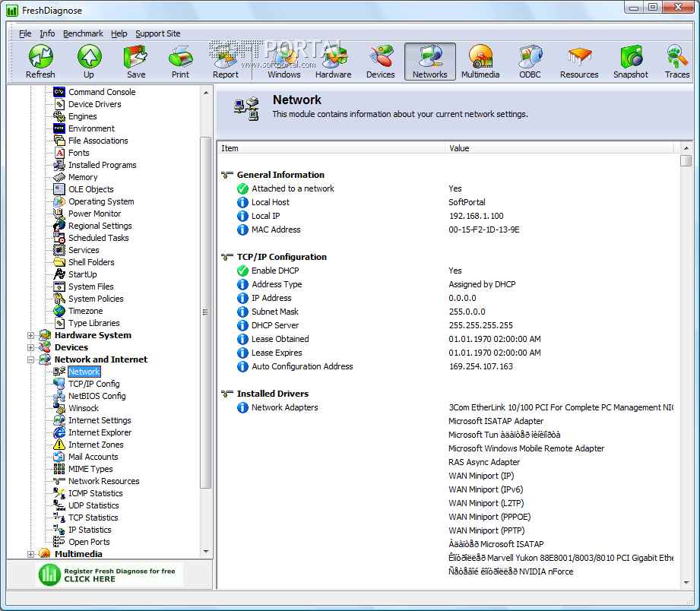Image resolution: width=700 pixels, height=611 pixels.
Task: Select Device Drivers tree entry
Action: 87,104
